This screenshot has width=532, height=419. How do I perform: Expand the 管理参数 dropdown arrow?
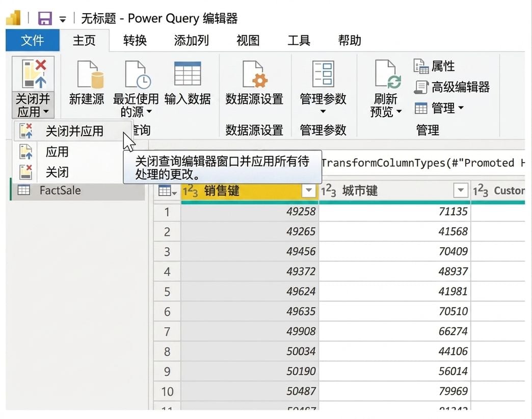323,111
